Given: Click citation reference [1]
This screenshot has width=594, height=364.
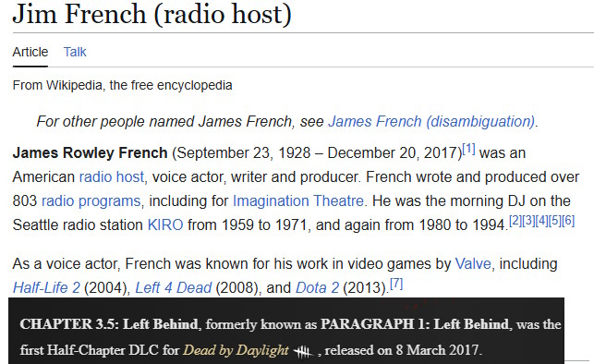Looking at the screenshot, I should point(468,149).
